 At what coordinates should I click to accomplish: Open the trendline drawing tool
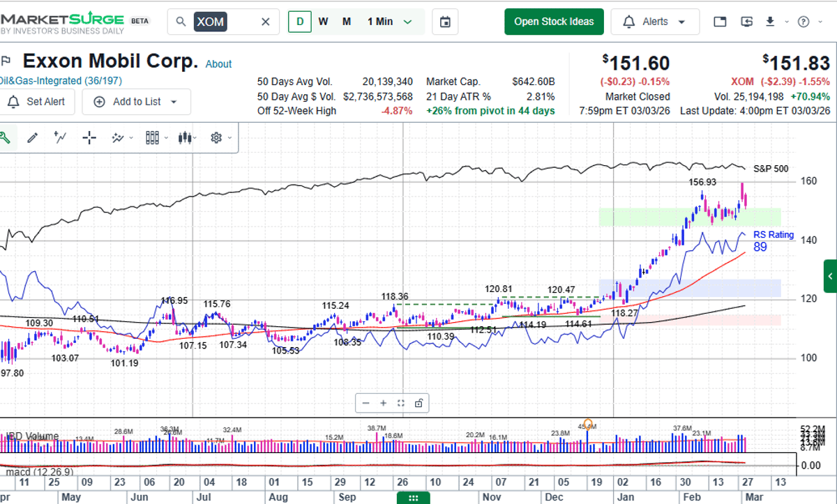coord(61,137)
